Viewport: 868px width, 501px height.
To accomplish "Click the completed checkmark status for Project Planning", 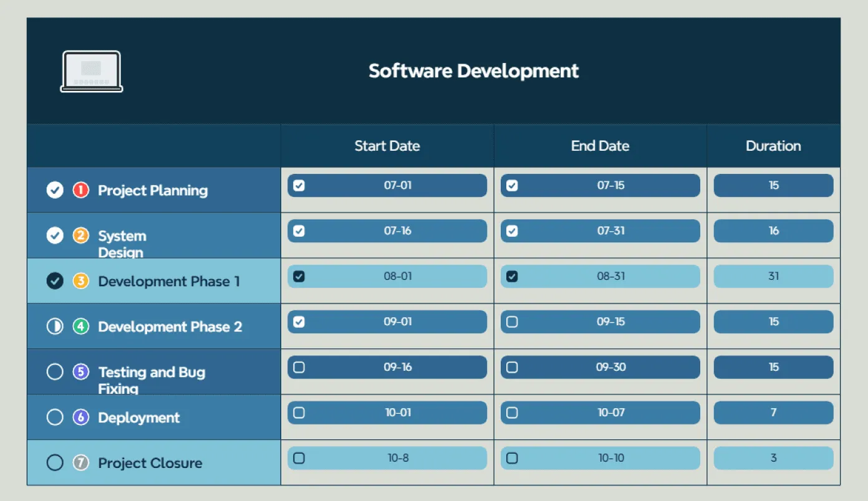I will click(x=55, y=190).
